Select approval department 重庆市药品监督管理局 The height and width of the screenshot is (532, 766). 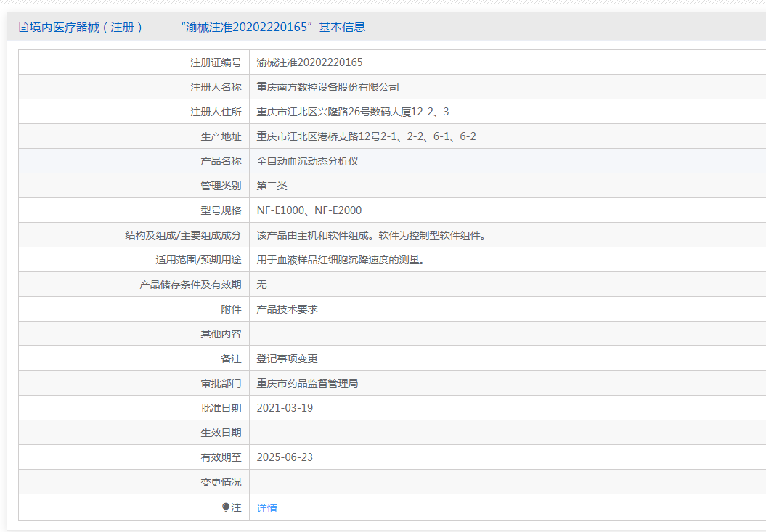[307, 383]
